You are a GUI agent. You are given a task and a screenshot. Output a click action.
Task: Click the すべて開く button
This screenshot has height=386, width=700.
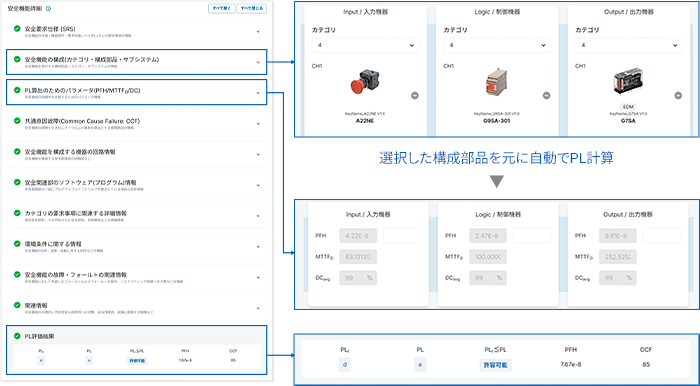tap(221, 8)
